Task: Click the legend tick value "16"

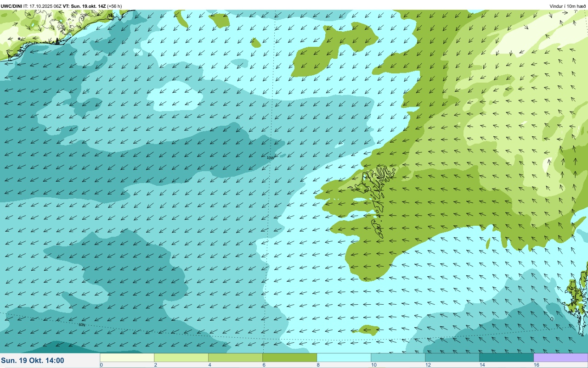Action: point(537,365)
